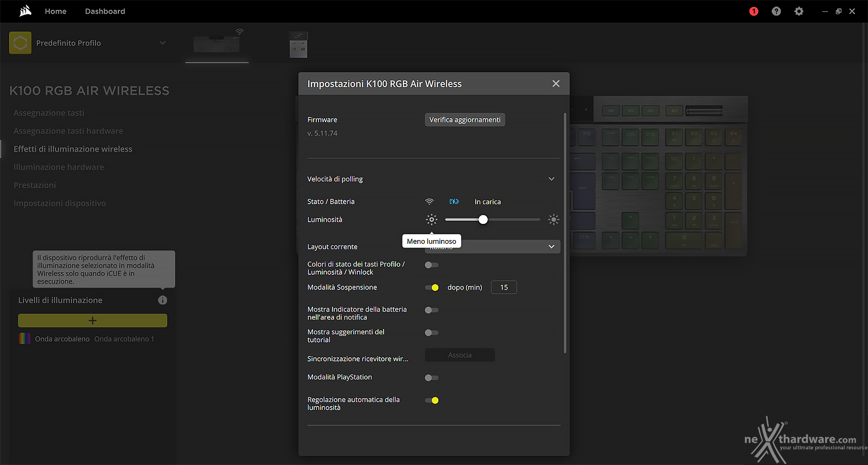Click the wireless signal status icon
Screen dimensions: 868x465
pos(429,202)
